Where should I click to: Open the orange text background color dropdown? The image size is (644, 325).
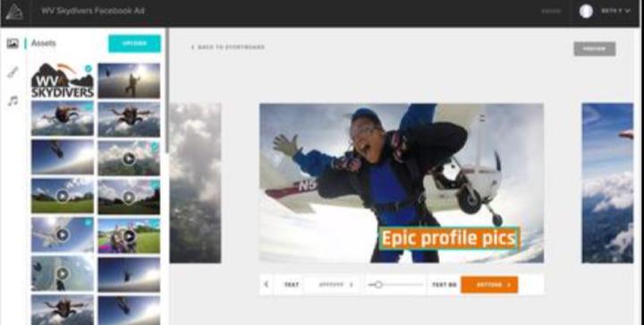tap(489, 285)
